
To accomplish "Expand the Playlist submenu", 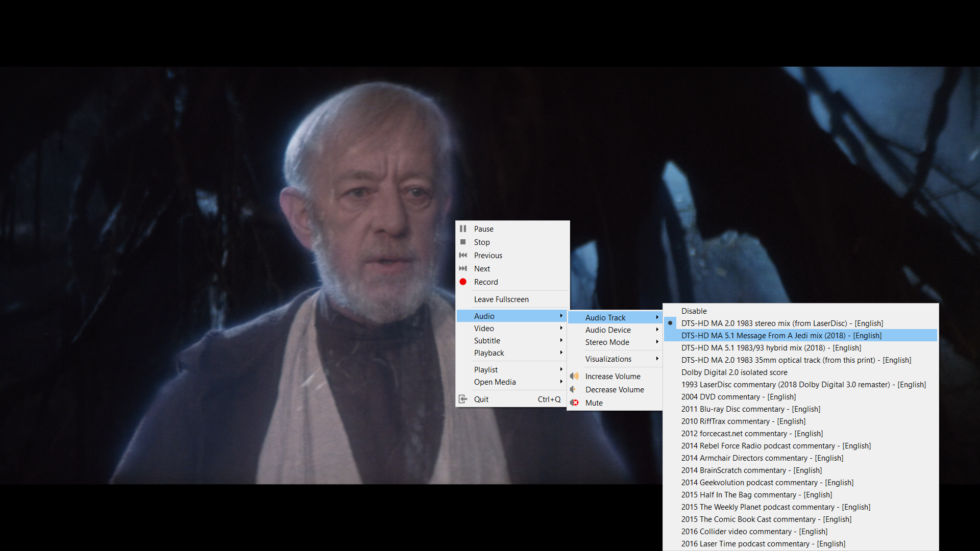I will [x=512, y=369].
